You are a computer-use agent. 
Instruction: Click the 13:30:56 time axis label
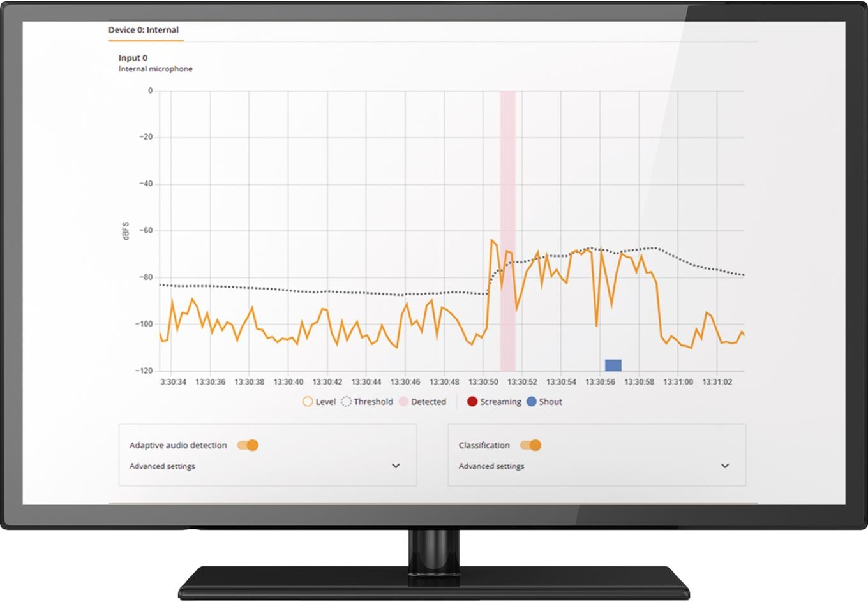[x=600, y=382]
